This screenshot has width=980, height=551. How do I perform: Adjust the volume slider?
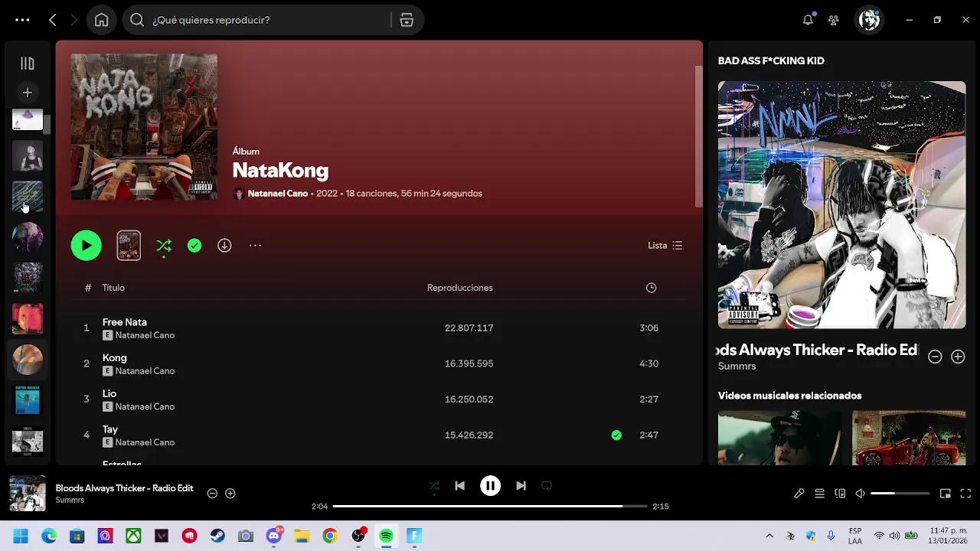(x=900, y=494)
